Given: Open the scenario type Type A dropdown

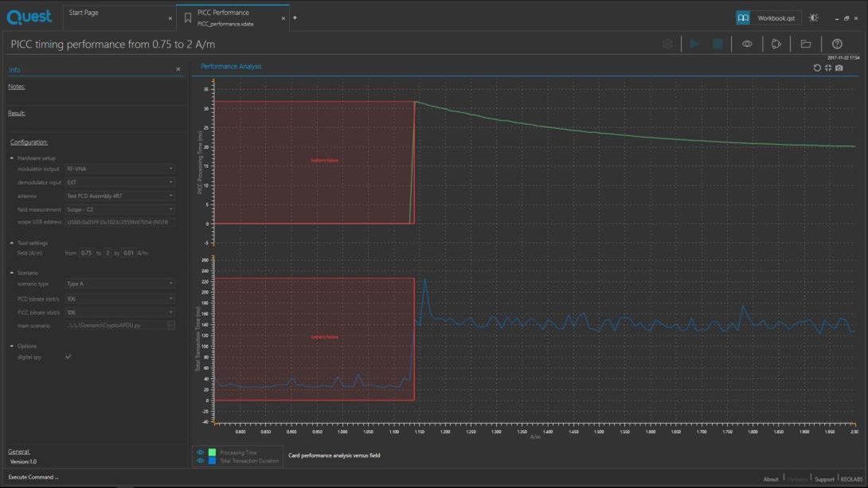Looking at the screenshot, I should [119, 284].
